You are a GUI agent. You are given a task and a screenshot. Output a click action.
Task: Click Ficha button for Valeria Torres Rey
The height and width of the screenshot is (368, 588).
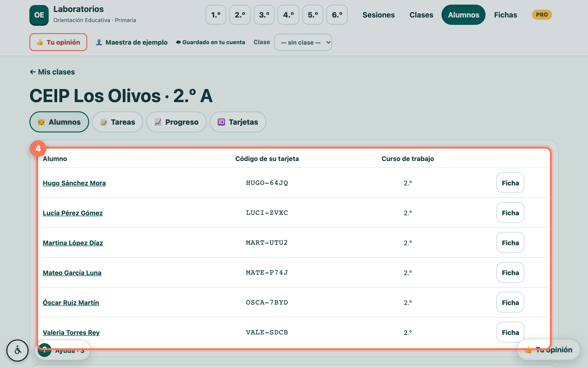click(x=510, y=333)
